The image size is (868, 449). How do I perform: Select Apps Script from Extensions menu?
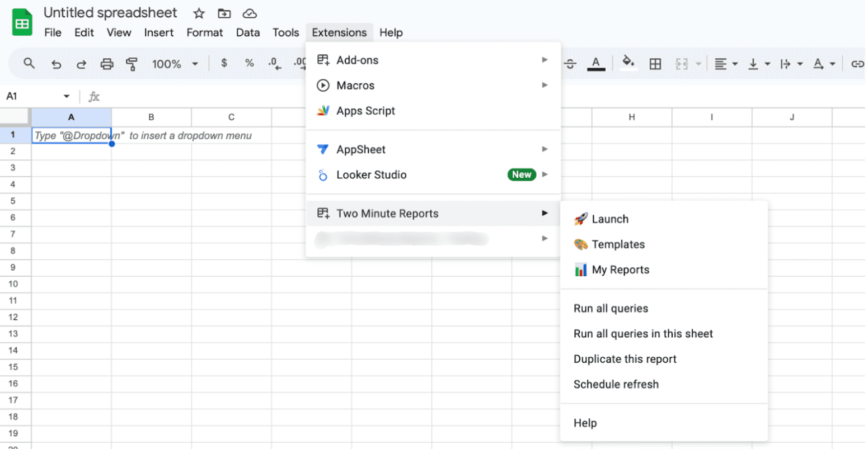click(365, 111)
